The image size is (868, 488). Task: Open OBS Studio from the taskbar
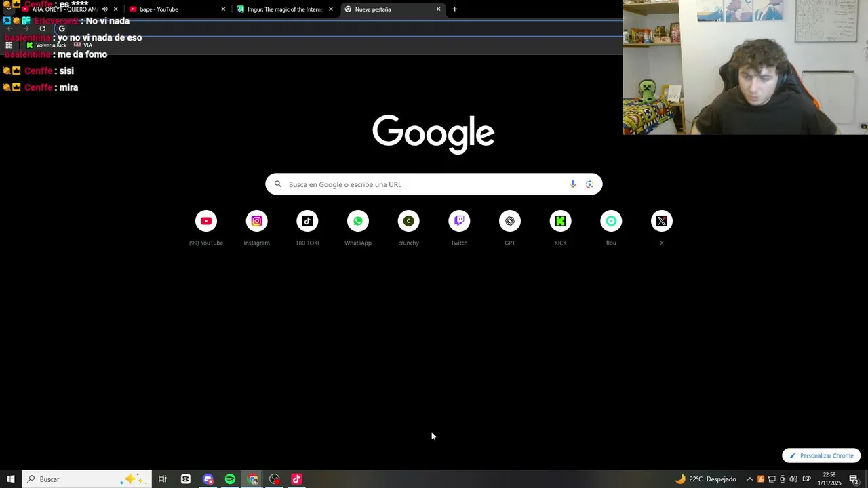tap(274, 479)
